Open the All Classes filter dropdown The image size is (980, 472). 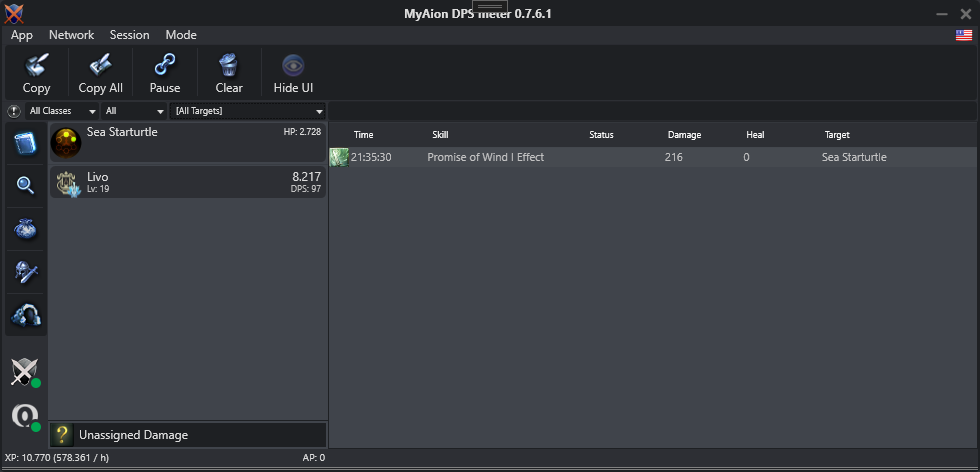[x=62, y=111]
